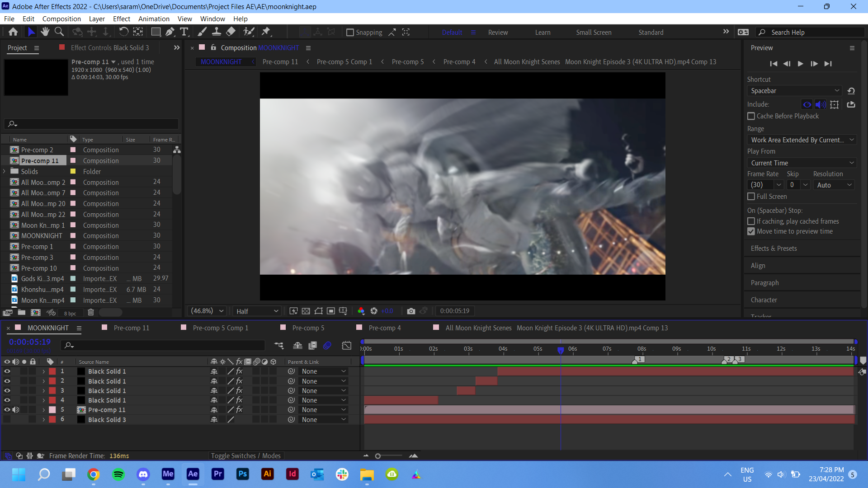This screenshot has height=488, width=868.
Task: Select the Type tool
Action: pyautogui.click(x=184, y=32)
